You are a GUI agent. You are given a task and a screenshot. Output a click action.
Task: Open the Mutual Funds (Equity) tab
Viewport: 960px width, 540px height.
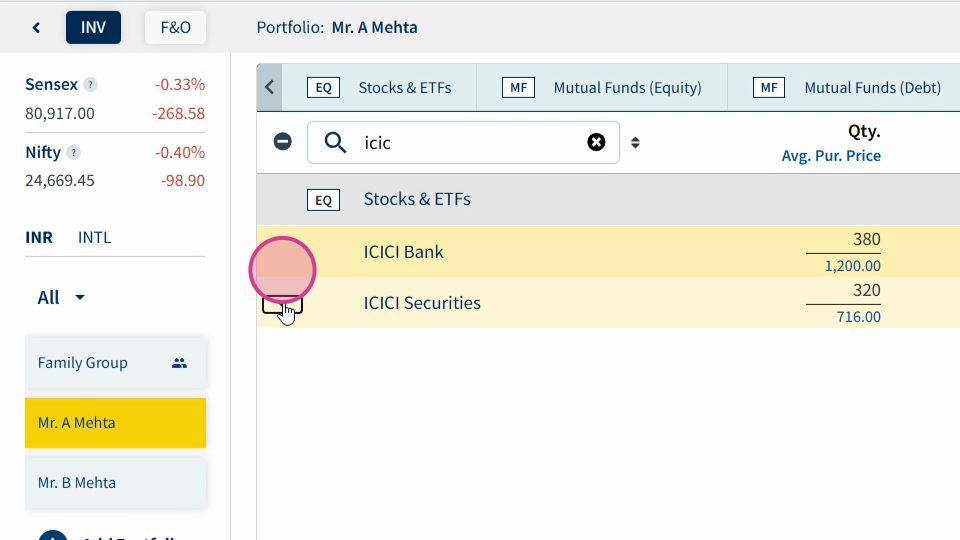point(602,88)
